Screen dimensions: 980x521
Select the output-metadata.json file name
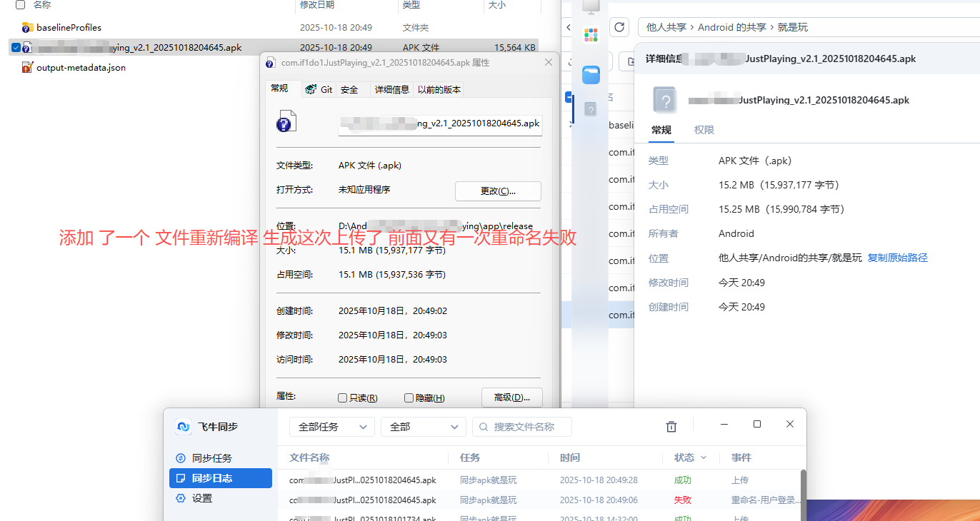pos(81,68)
